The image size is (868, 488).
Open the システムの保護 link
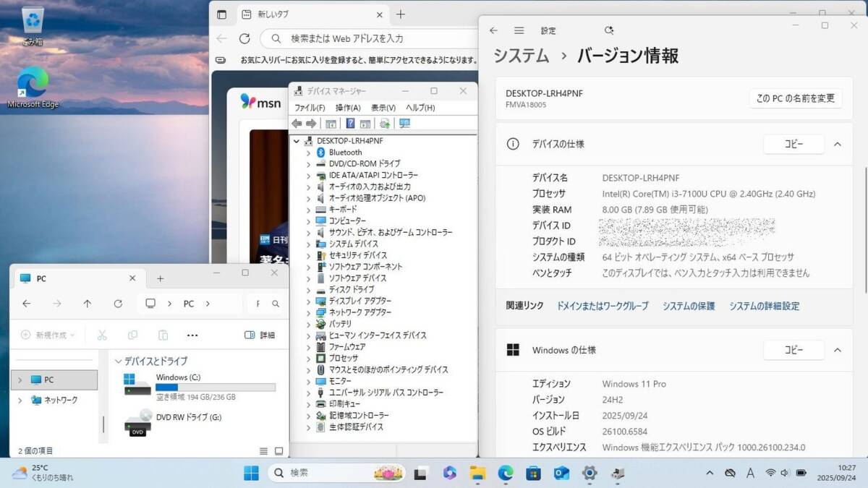point(689,306)
